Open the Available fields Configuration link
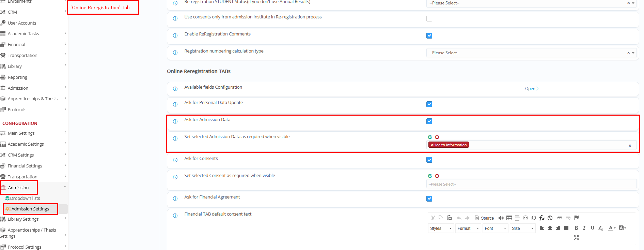 (531, 89)
